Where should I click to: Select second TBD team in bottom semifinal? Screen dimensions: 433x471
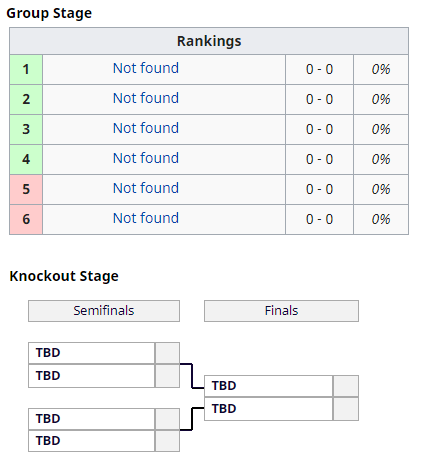click(92, 441)
